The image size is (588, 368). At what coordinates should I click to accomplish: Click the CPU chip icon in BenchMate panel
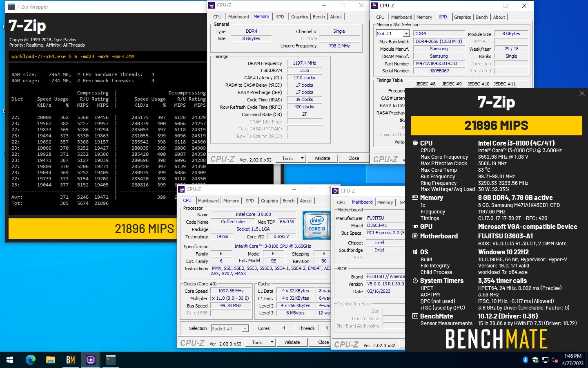415,143
